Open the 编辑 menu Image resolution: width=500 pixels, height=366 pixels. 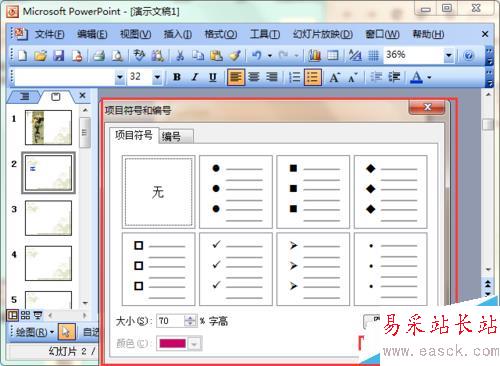(x=92, y=34)
